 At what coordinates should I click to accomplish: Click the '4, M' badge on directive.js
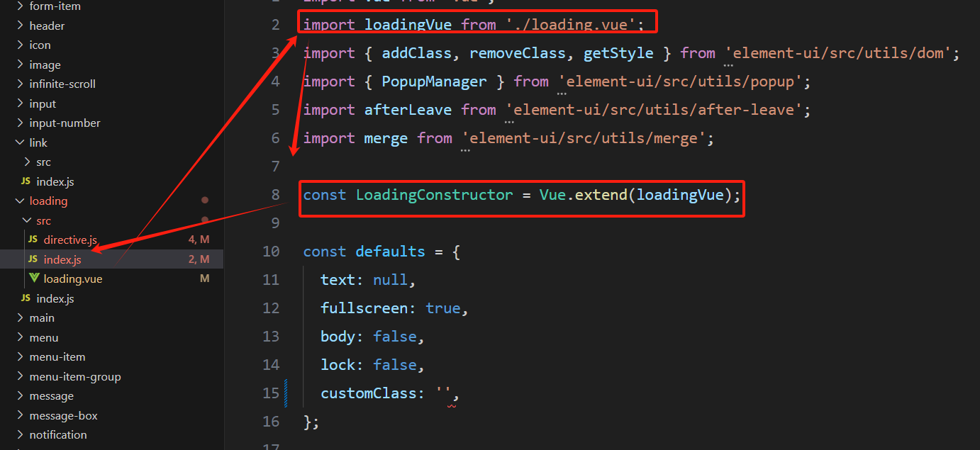200,240
